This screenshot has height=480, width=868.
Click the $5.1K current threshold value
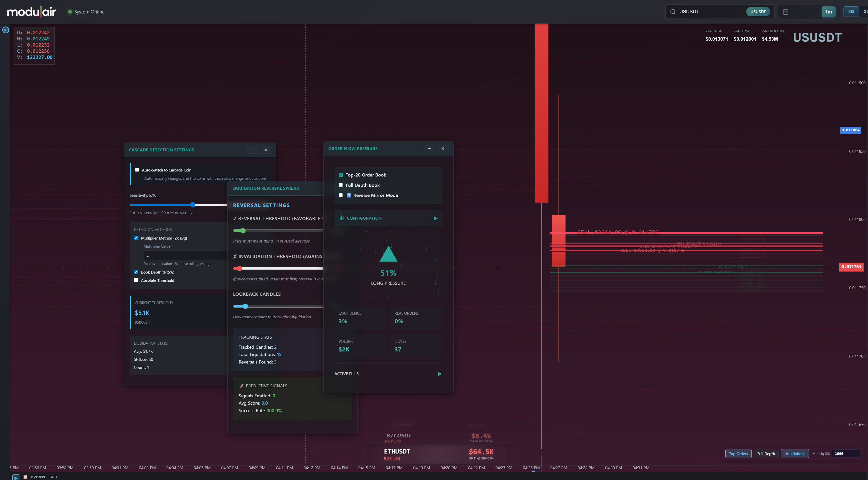coord(142,313)
